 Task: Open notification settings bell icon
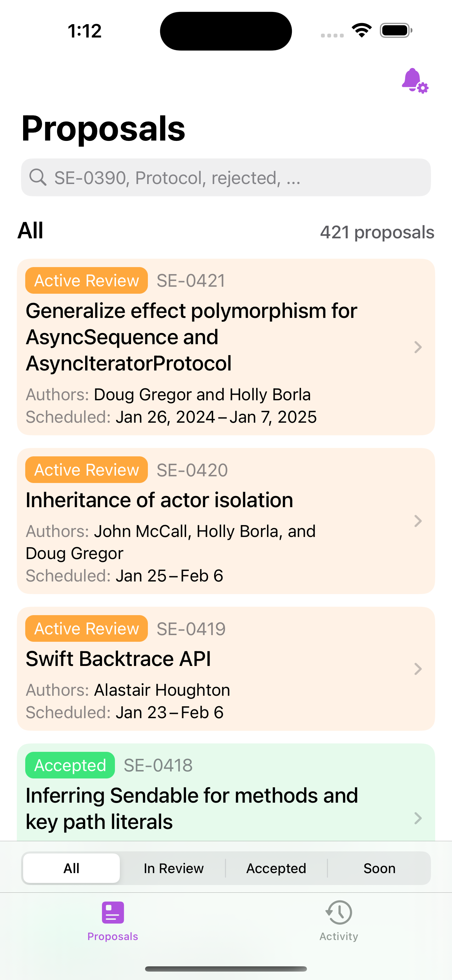pos(415,80)
